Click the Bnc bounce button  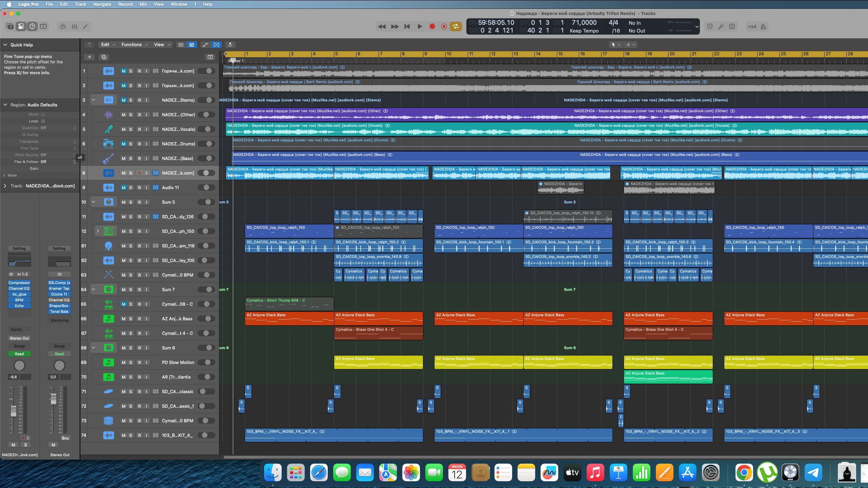(x=65, y=438)
